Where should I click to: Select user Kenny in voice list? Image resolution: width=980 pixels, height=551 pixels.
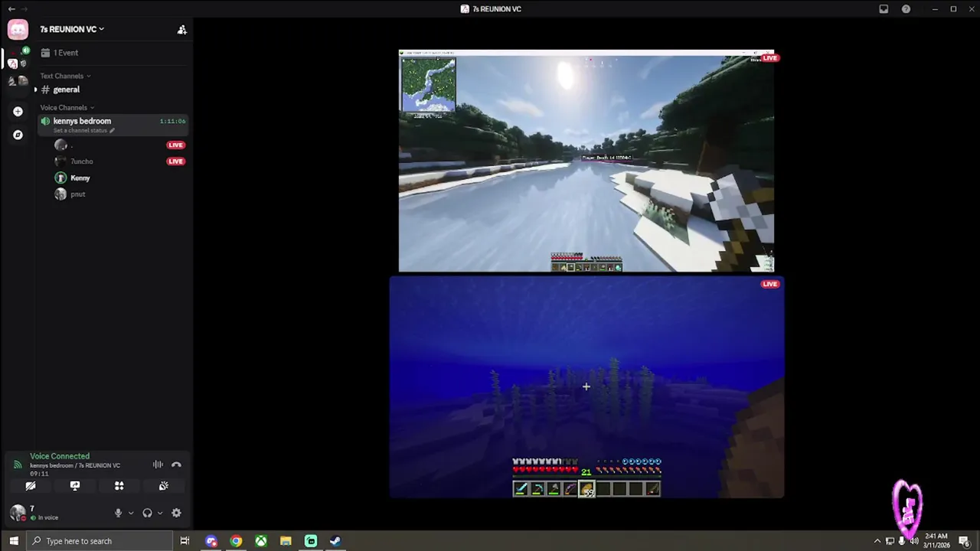click(80, 178)
